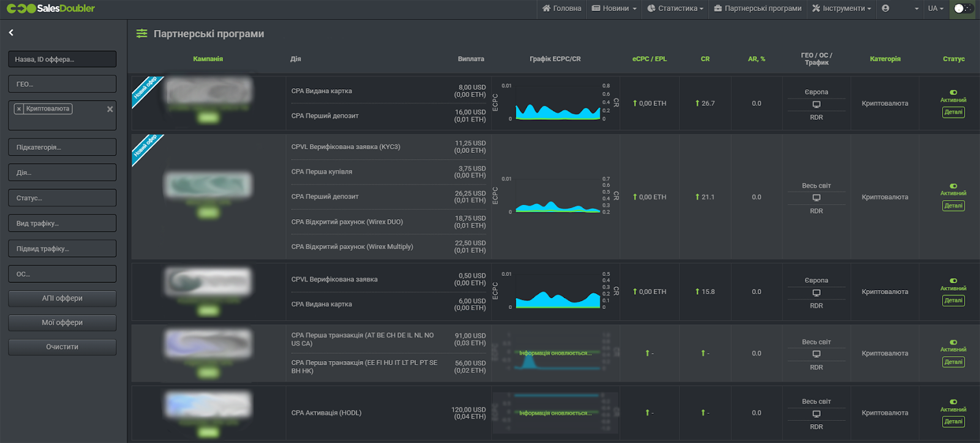Remove the Криптовалюта filter tag
The image size is (980, 443).
[19, 109]
